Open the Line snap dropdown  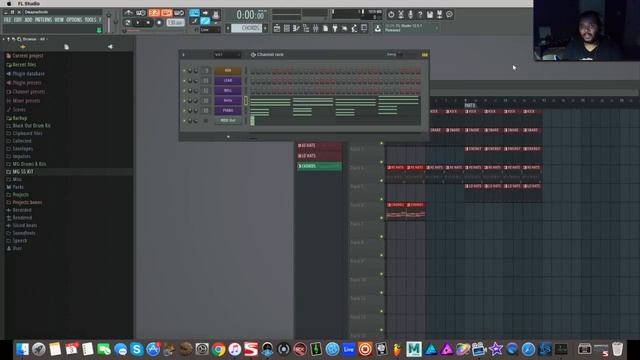coord(210,29)
